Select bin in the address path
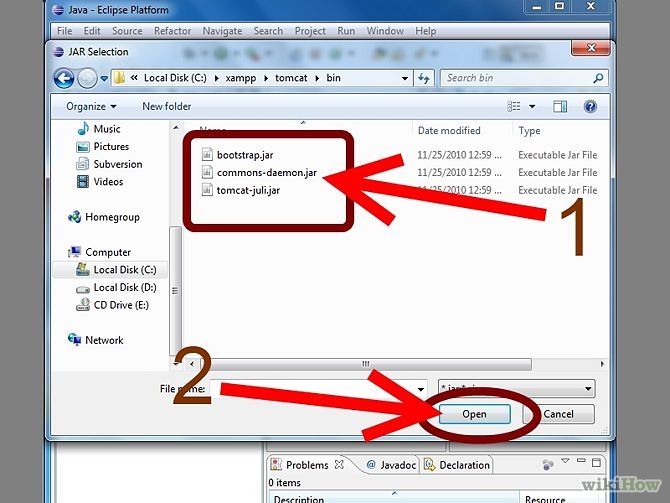Image resolution: width=670 pixels, height=503 pixels. tap(333, 78)
